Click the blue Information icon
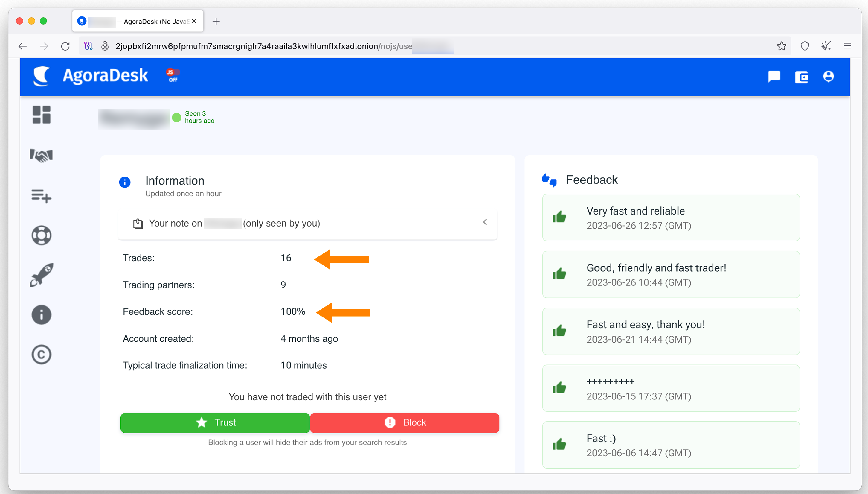Viewport: 868px width, 494px height. pyautogui.click(x=125, y=182)
